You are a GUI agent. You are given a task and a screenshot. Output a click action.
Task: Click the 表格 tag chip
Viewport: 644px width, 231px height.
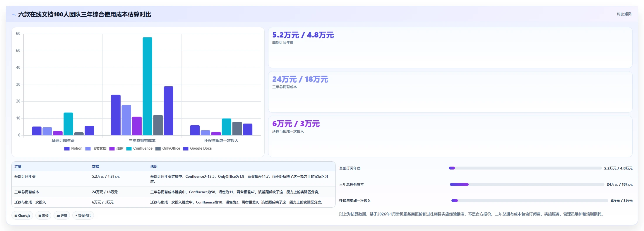point(43,215)
